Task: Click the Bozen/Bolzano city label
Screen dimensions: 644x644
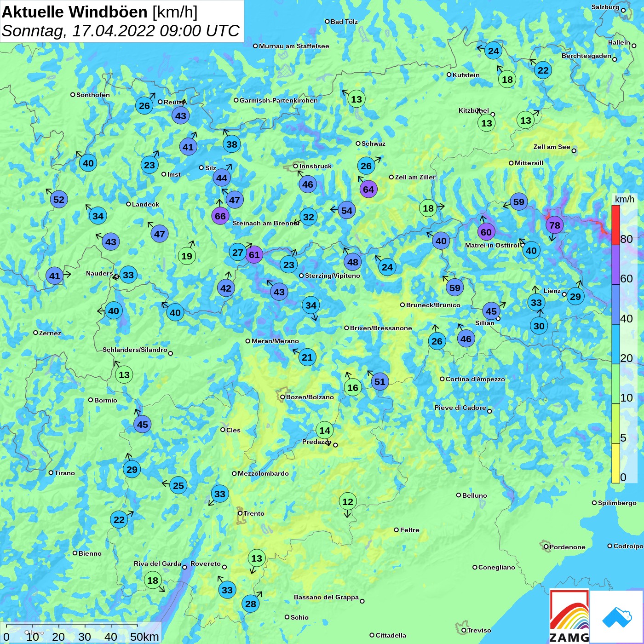Action: click(x=310, y=397)
